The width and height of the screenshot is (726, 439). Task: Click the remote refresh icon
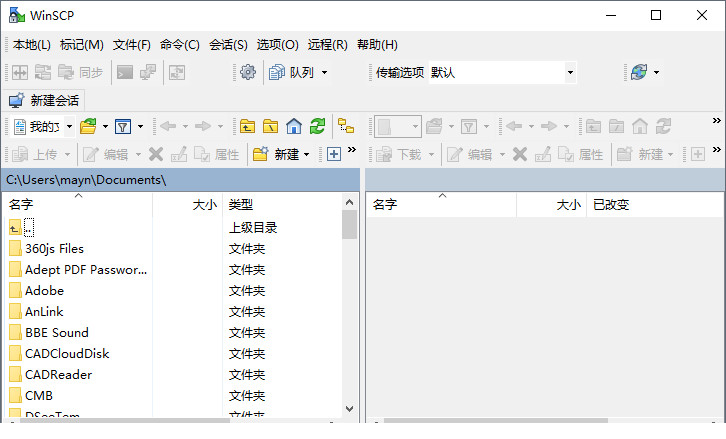(663, 126)
